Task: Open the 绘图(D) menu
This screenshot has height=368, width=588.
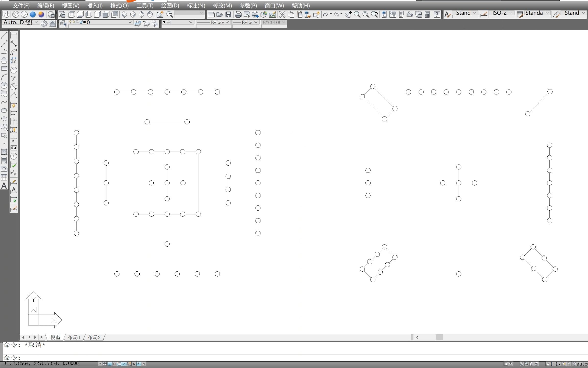Action: (170, 6)
